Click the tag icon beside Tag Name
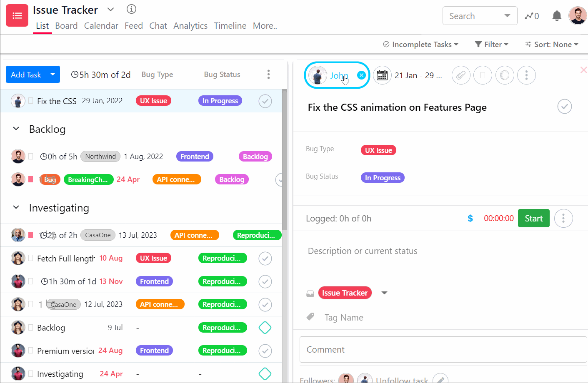Image resolution: width=588 pixels, height=383 pixels. [310, 317]
